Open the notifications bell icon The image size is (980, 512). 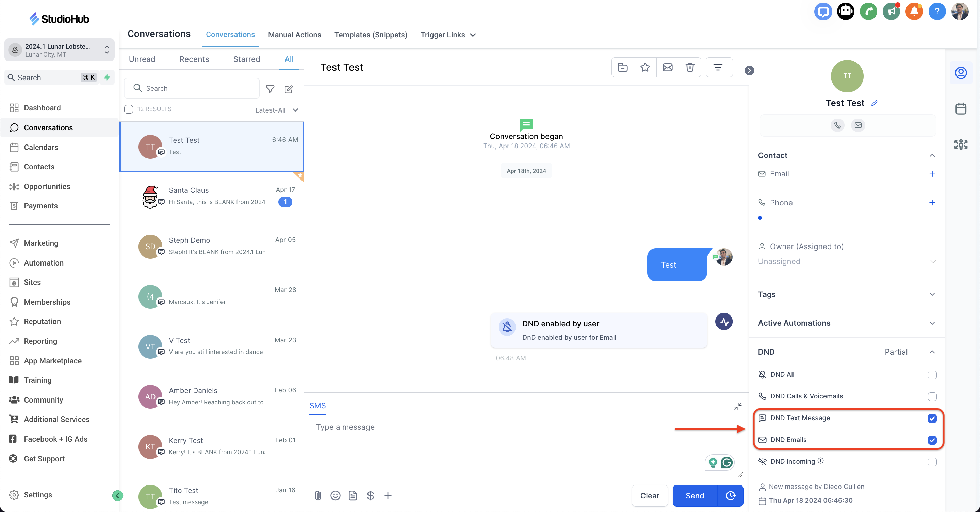coord(914,12)
